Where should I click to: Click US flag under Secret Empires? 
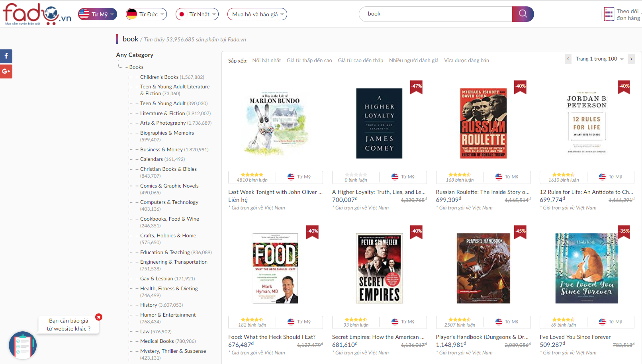coord(395,322)
